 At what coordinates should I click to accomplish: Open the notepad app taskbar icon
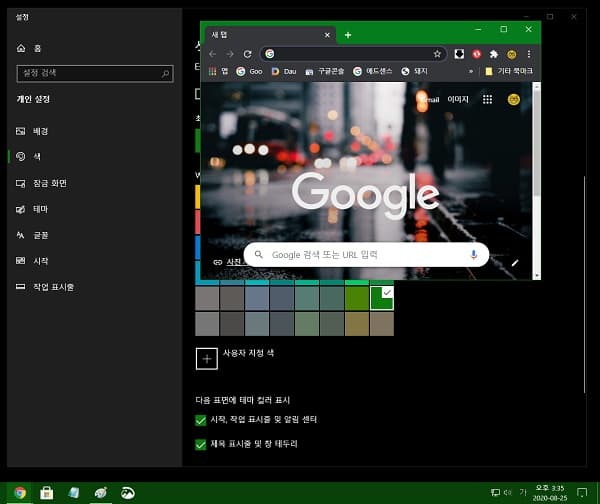[x=73, y=493]
